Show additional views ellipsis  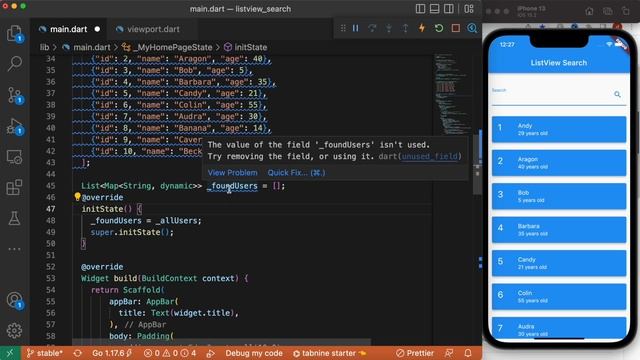point(14,249)
